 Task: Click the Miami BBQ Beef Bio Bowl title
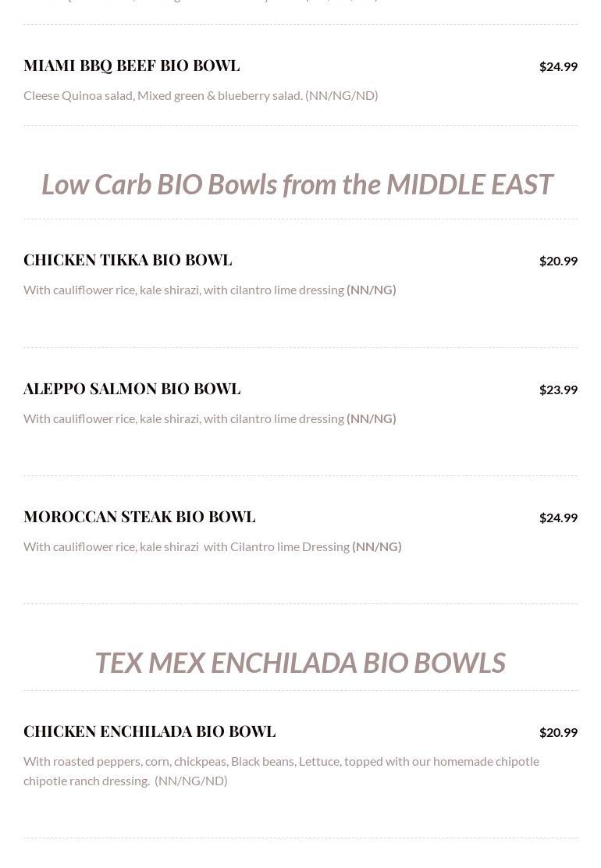tap(131, 66)
